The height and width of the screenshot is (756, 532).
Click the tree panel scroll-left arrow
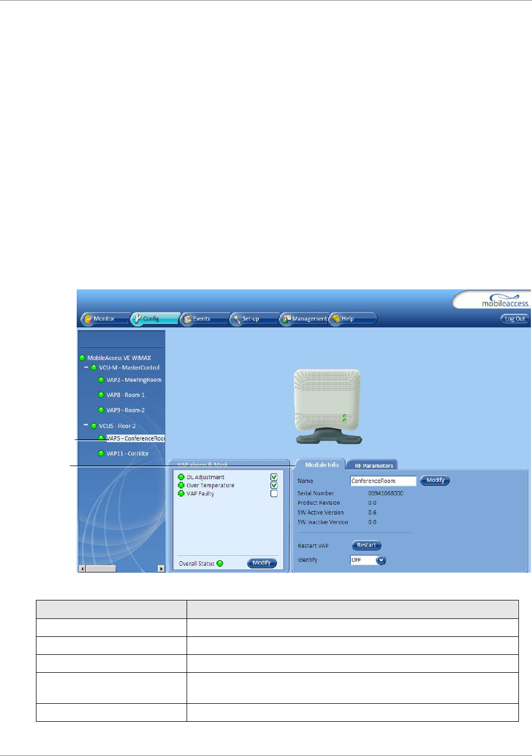coord(83,569)
